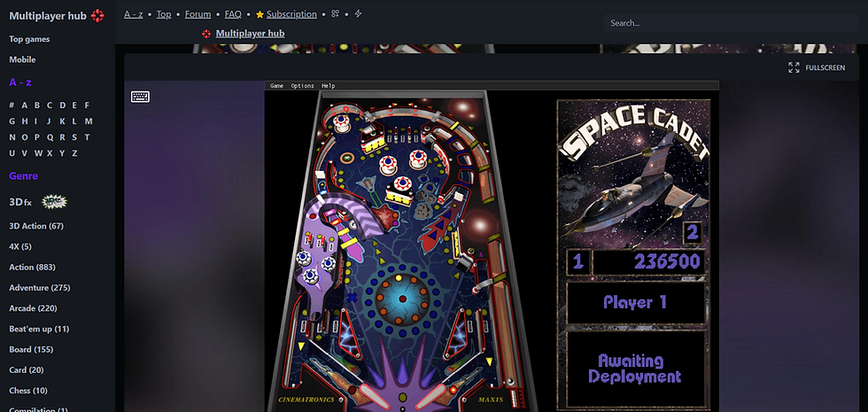Select letter M in the alphabet index
The height and width of the screenshot is (412, 868).
click(89, 121)
